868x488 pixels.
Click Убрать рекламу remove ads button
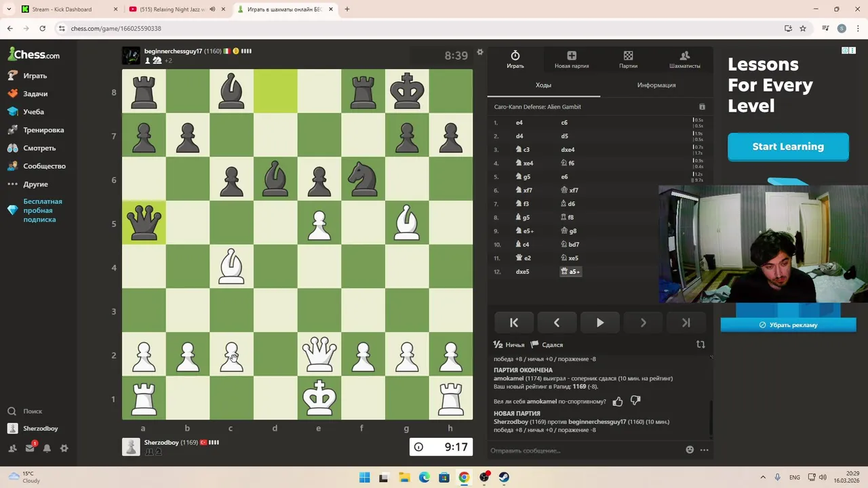788,325
